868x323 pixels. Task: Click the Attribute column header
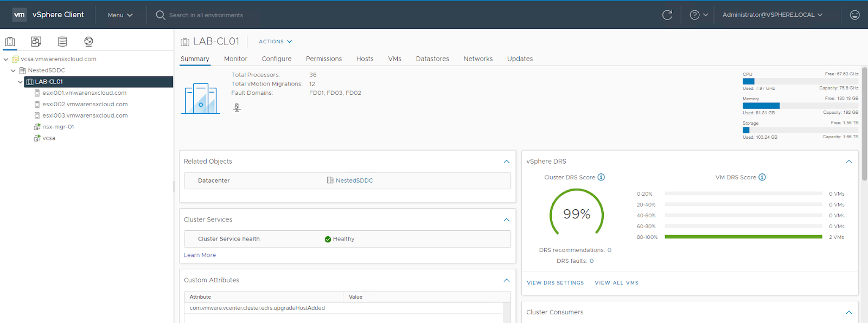click(264, 297)
